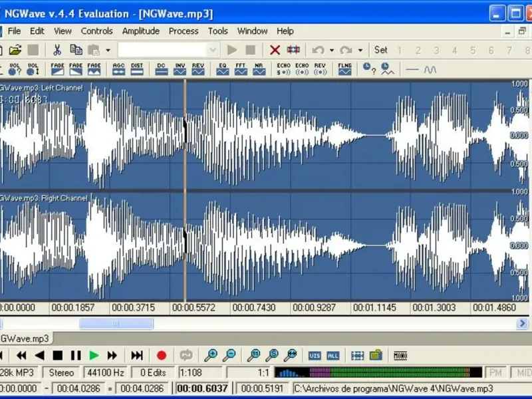Apply the DIST distortion effect
The width and height of the screenshot is (532, 399).
coord(137,68)
